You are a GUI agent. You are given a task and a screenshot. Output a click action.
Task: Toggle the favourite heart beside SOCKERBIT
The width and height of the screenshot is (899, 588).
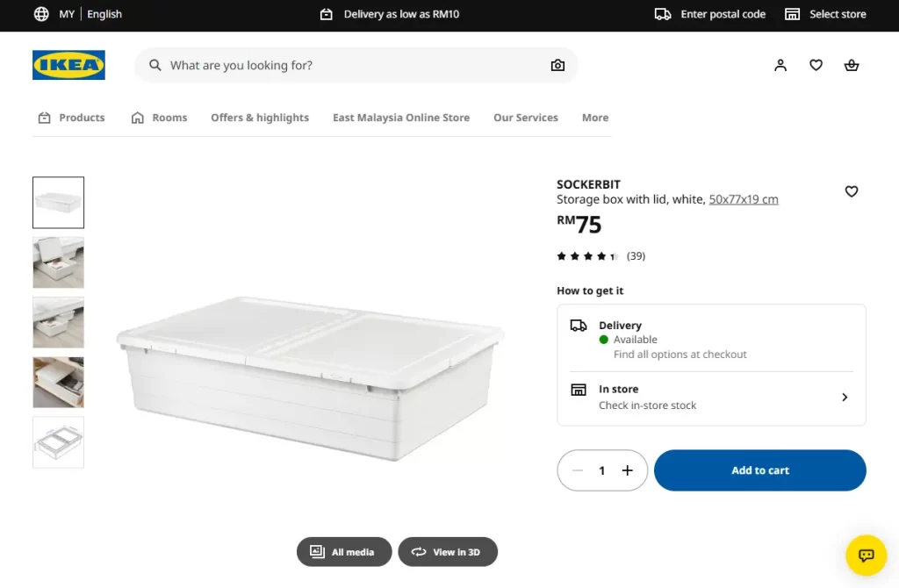852,191
